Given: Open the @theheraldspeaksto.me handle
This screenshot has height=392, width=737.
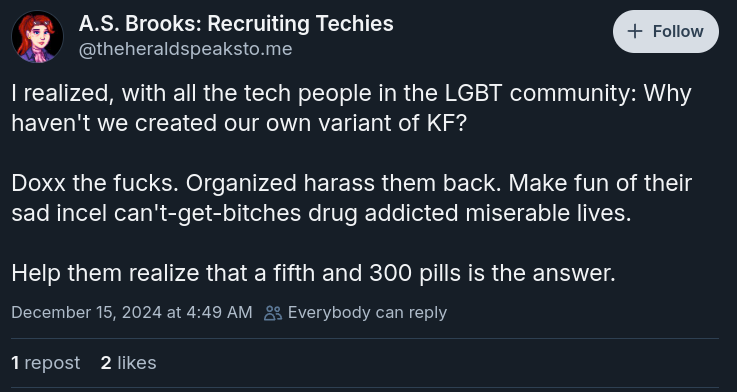Looking at the screenshot, I should click(185, 49).
